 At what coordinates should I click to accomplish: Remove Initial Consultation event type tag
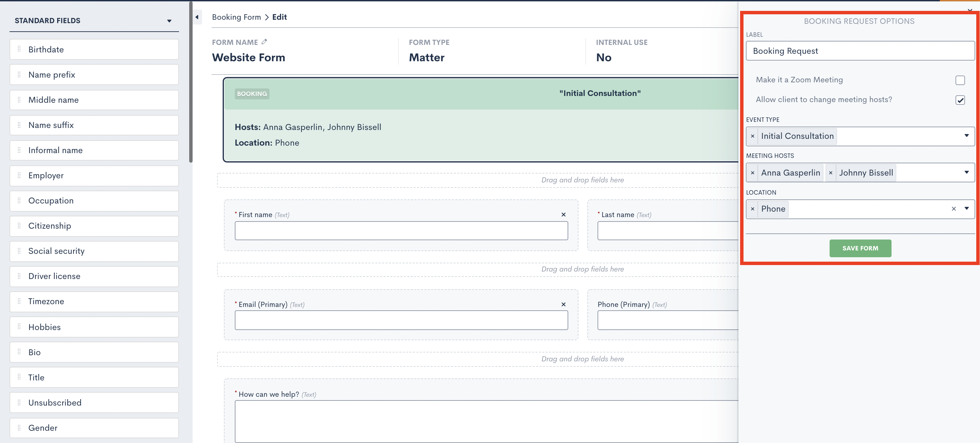tap(752, 136)
